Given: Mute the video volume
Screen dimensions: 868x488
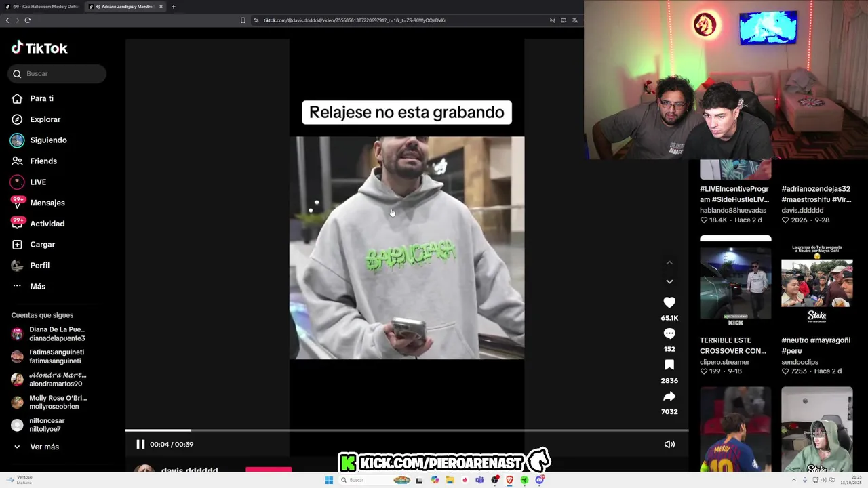Looking at the screenshot, I should tap(669, 445).
